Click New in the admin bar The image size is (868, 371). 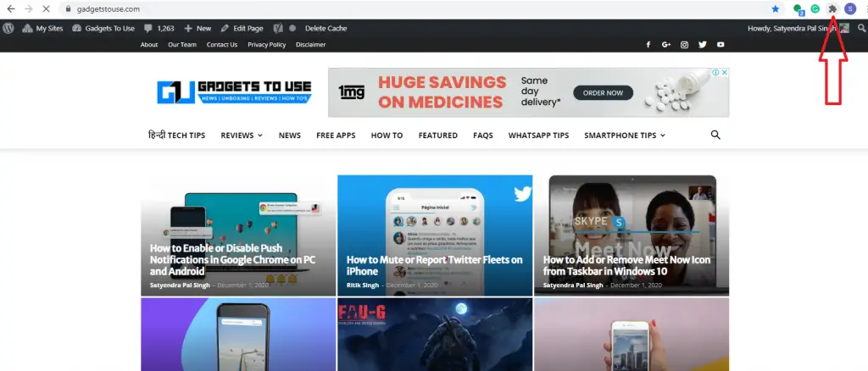(198, 28)
